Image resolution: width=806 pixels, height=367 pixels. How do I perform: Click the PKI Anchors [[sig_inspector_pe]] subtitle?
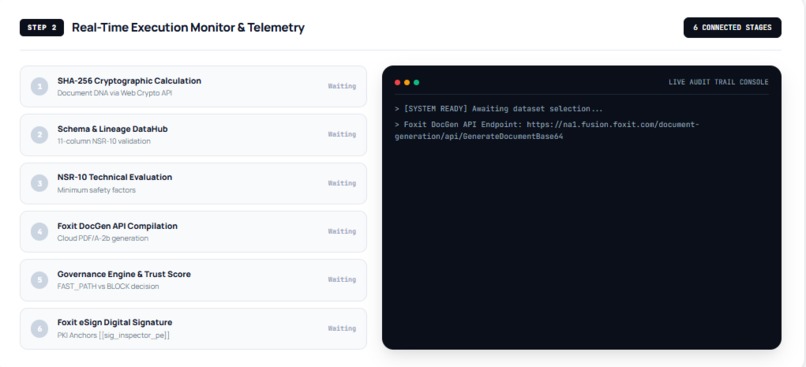114,335
